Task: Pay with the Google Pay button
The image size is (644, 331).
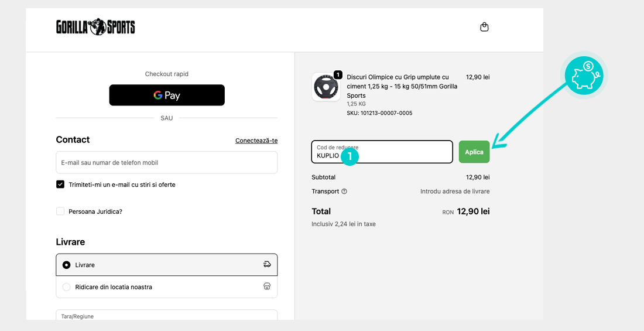Action: (x=167, y=95)
